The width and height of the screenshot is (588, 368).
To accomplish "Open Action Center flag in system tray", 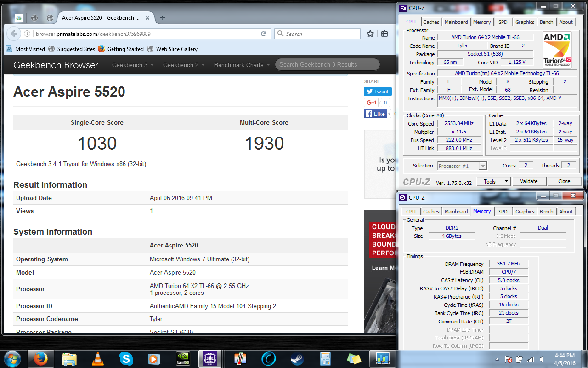I will [509, 359].
